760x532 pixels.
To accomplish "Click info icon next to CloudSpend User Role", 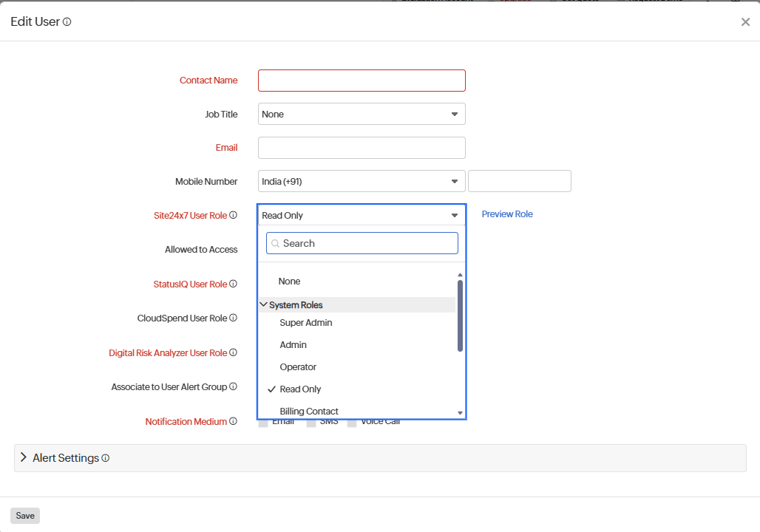I will click(x=233, y=318).
